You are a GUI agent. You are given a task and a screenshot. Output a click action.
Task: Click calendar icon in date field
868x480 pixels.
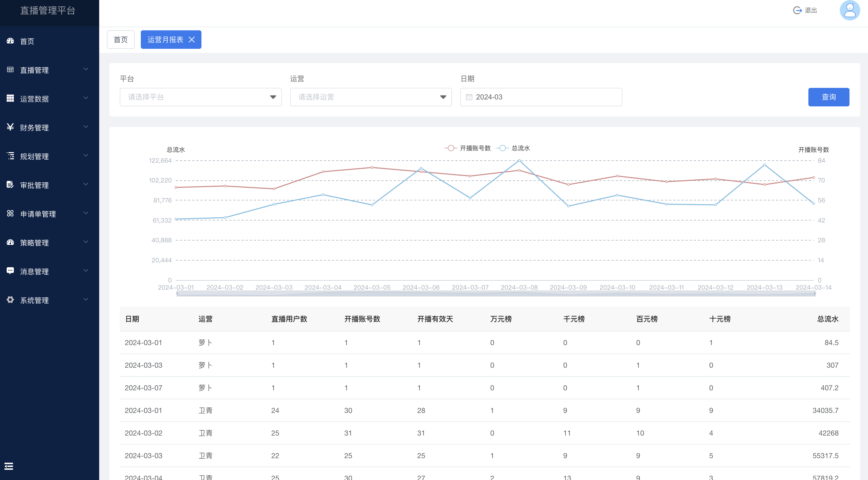[469, 97]
